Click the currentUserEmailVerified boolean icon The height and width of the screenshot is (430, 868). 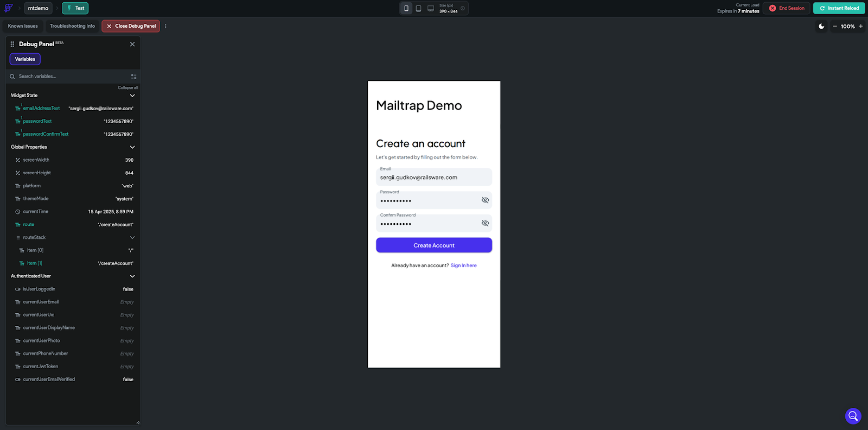point(18,380)
